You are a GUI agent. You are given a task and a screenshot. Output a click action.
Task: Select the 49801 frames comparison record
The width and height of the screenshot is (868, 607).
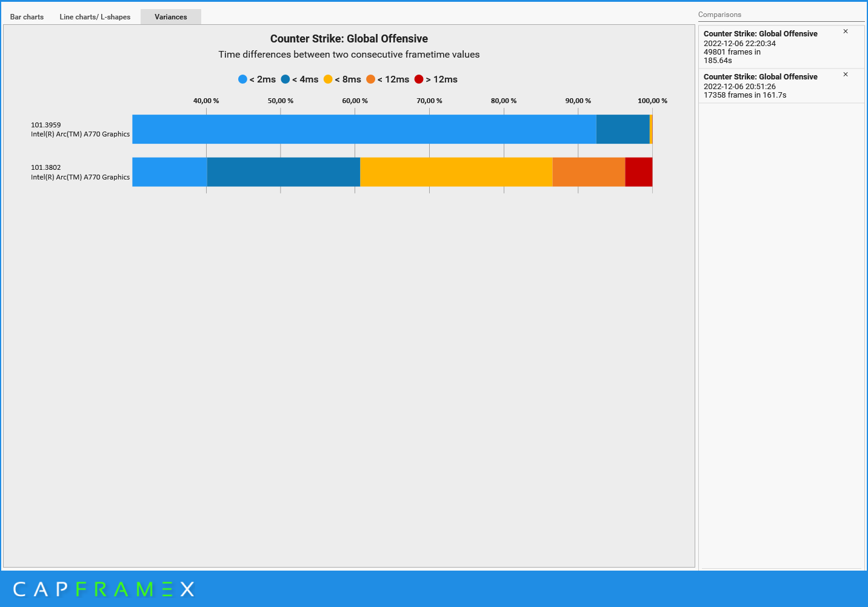(x=781, y=47)
